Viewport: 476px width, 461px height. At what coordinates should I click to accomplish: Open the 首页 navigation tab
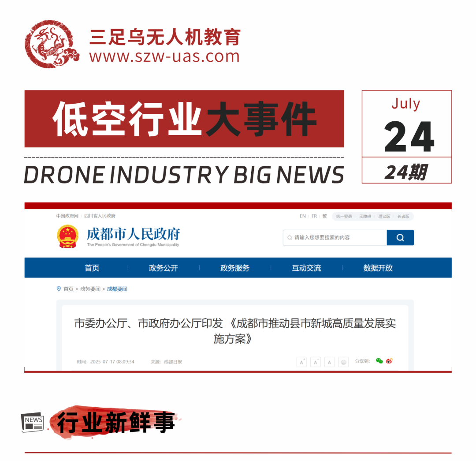point(92,268)
